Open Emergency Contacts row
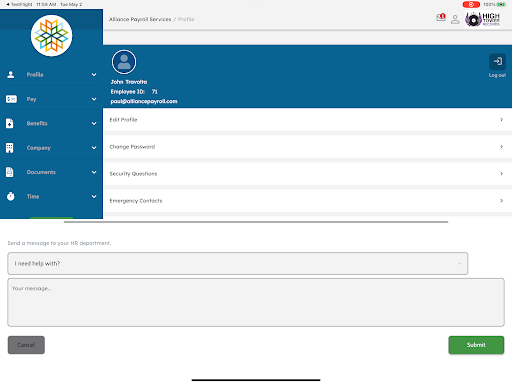Screen dimensions: 512x384 (307, 201)
